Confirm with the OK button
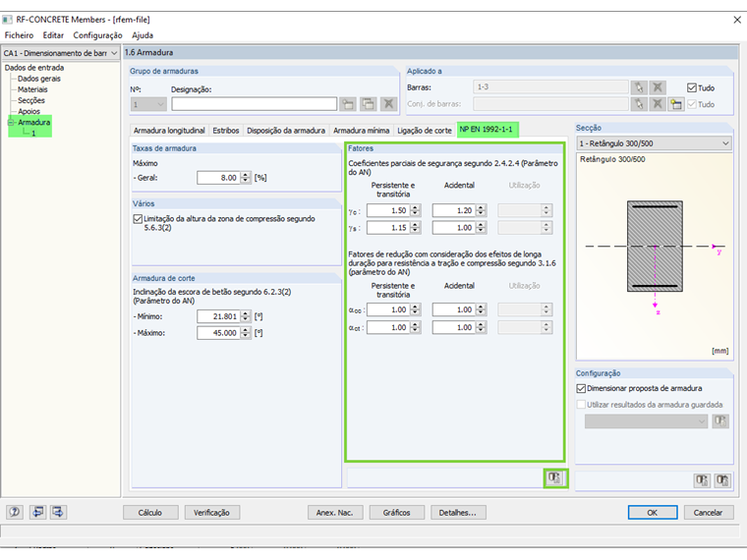The image size is (747, 560). click(653, 513)
